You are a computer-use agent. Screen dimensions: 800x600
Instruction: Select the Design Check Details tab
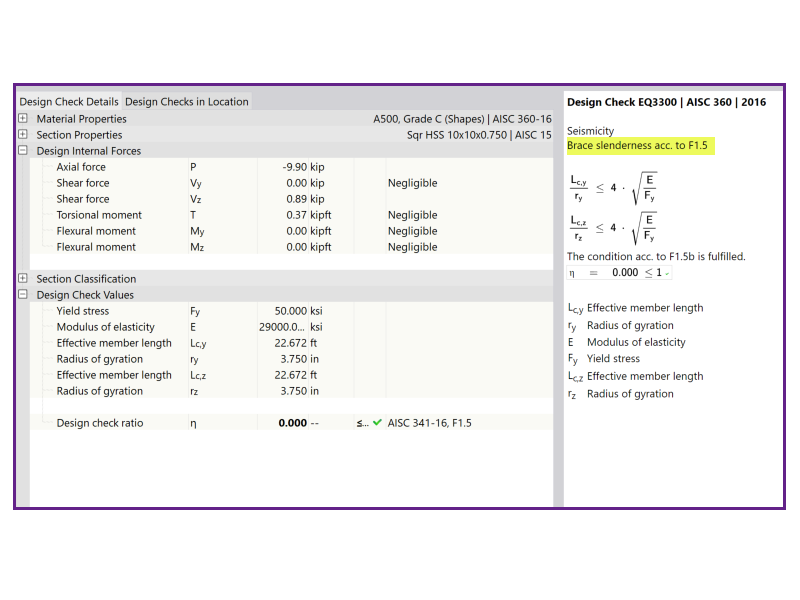pos(68,101)
